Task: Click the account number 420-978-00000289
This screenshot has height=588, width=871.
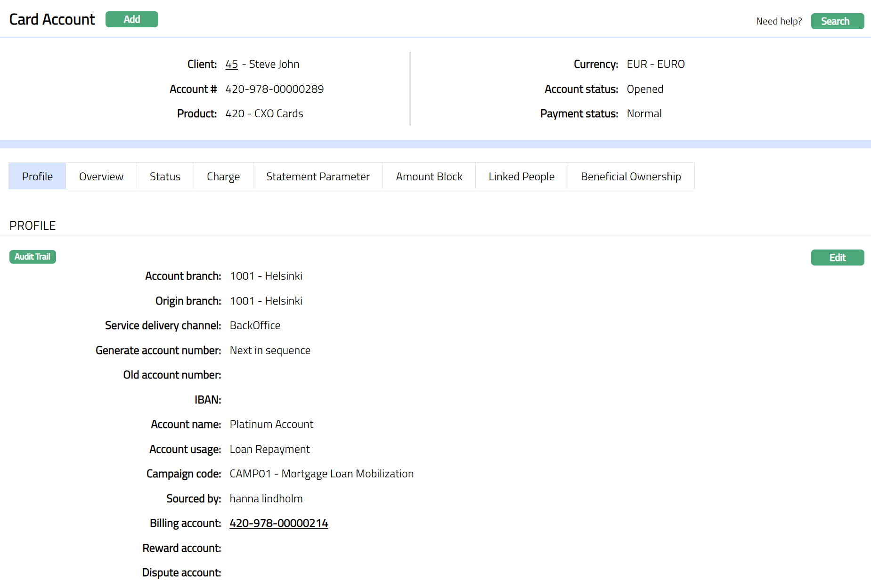Action: (x=274, y=89)
